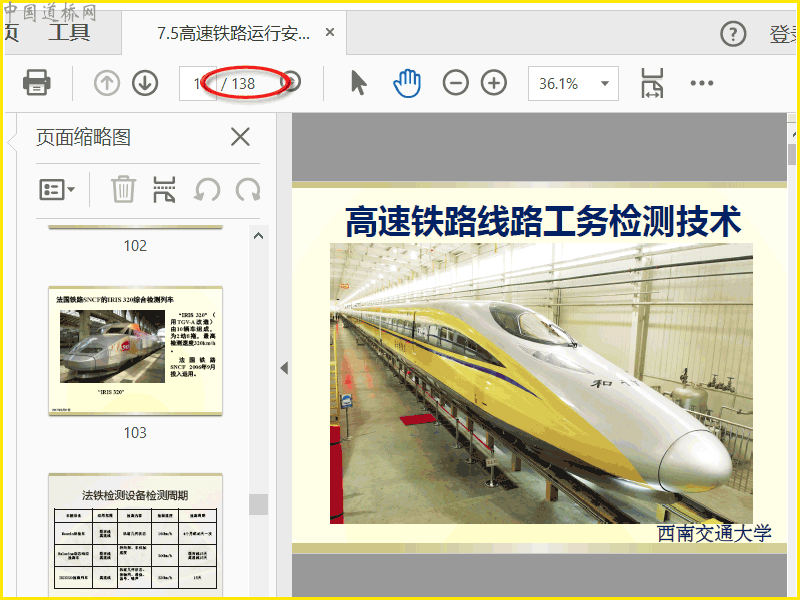Click the 103 page label
Screen dimensions: 800x600
[135, 433]
